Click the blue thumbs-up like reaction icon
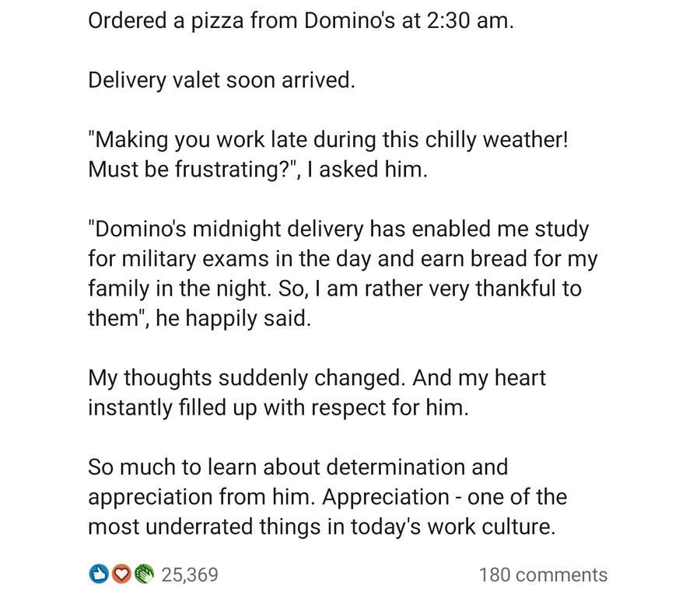This screenshot has width=700, height=595. click(x=97, y=575)
